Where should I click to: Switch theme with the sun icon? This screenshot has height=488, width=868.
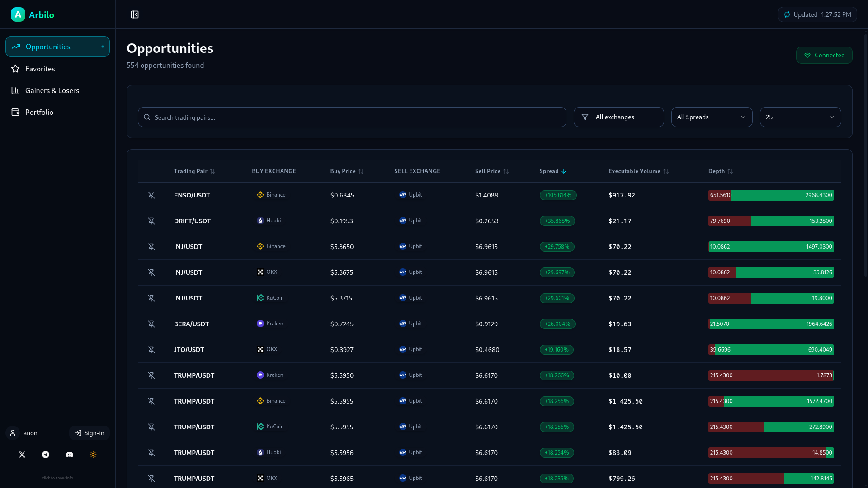pyautogui.click(x=93, y=455)
